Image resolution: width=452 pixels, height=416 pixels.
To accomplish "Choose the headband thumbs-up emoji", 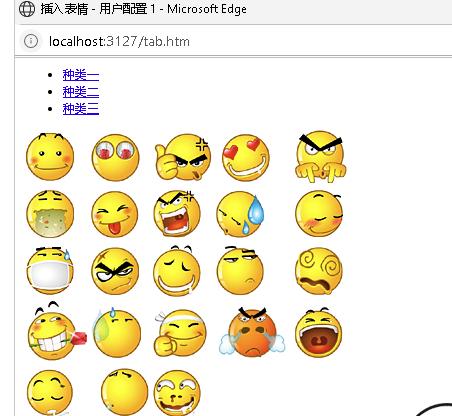I will pos(180,333).
